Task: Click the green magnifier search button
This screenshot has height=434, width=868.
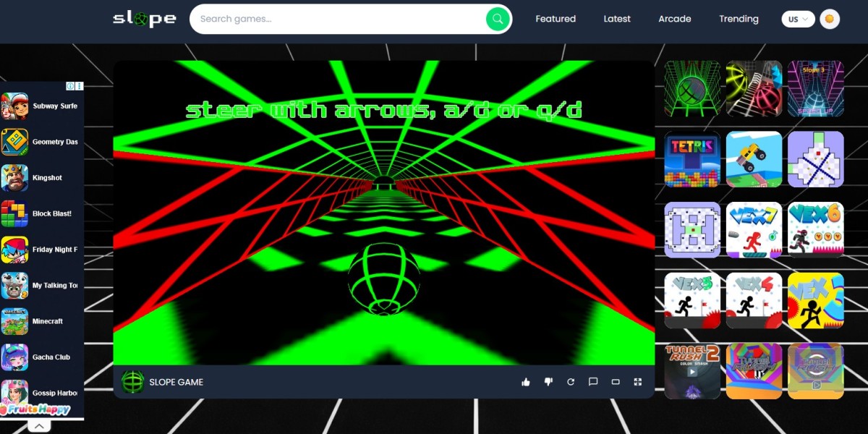Action: pos(497,19)
